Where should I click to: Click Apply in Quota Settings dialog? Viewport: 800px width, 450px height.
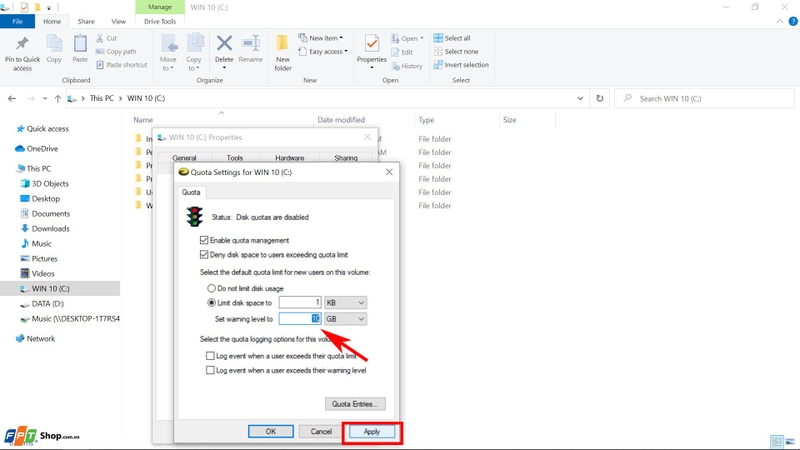(372, 431)
